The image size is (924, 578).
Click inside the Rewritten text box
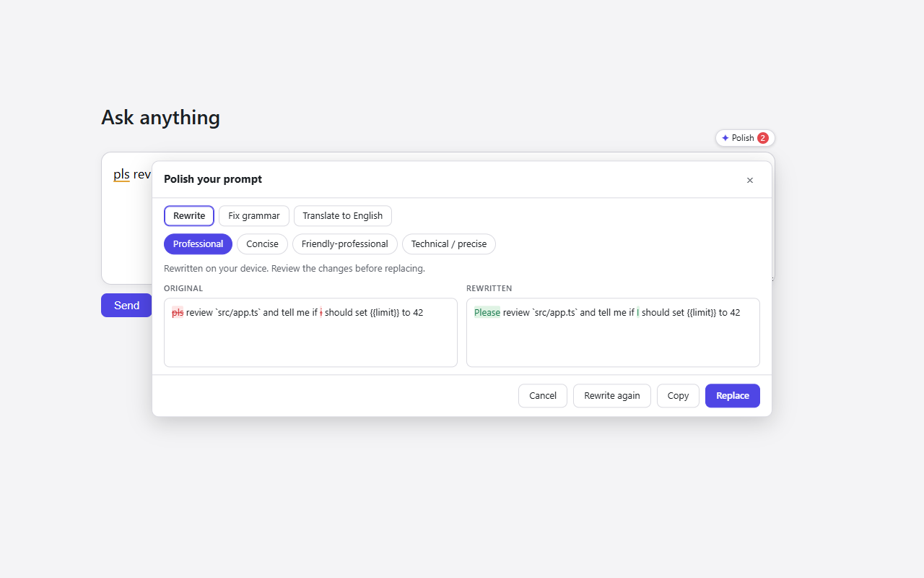click(x=613, y=332)
